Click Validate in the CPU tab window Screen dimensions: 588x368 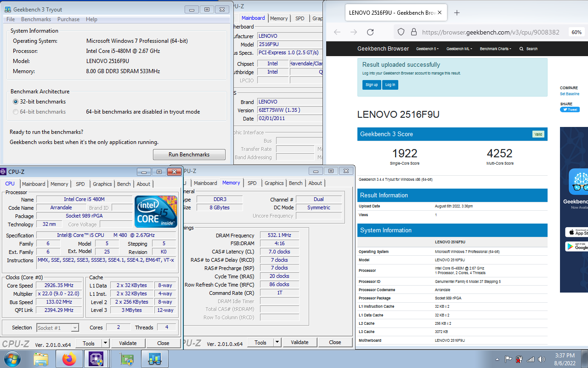(x=128, y=343)
